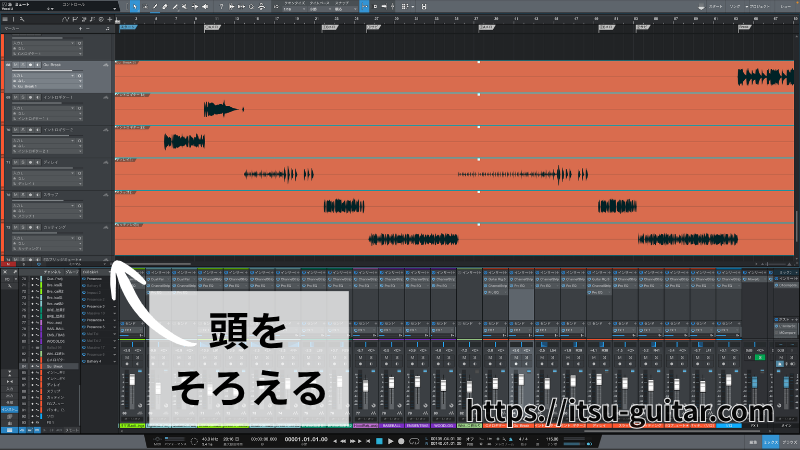This screenshot has height=450, width=800.
Task: Click the instrument icon on Gu: Break track
Action: (106, 65)
